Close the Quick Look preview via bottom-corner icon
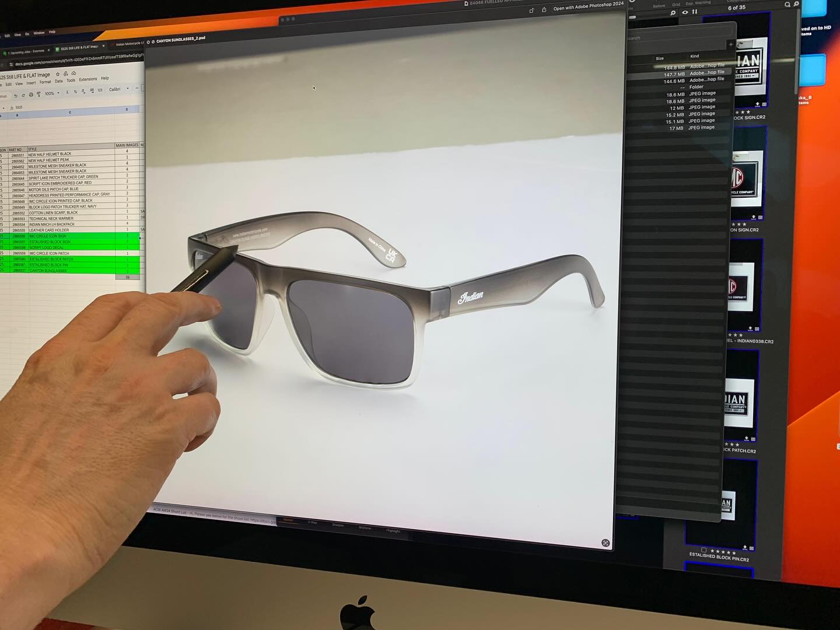Image resolution: width=840 pixels, height=630 pixels. 605,543
